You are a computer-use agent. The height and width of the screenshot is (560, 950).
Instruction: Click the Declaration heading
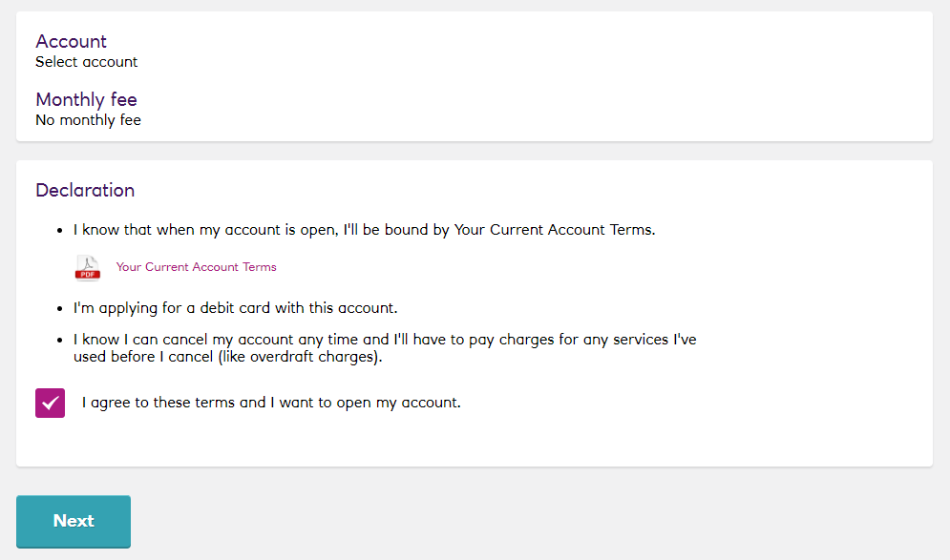pos(85,190)
